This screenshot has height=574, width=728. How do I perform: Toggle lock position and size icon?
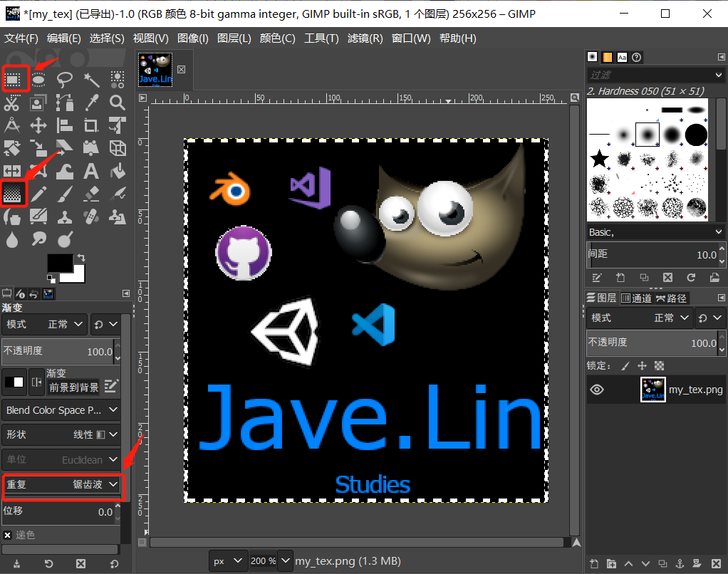click(642, 366)
